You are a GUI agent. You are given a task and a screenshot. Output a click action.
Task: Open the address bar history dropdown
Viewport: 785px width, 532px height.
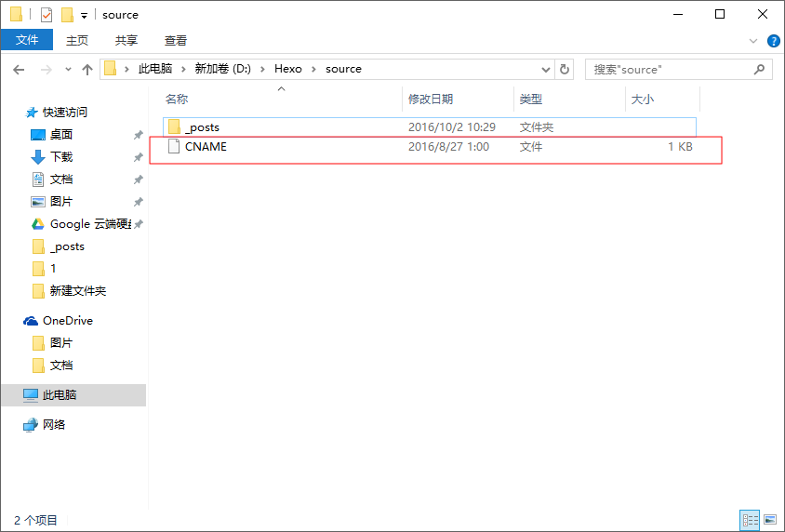[x=546, y=69]
